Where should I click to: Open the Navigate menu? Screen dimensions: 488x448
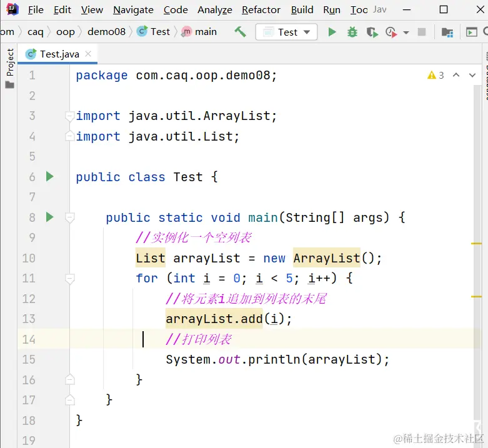(x=133, y=10)
